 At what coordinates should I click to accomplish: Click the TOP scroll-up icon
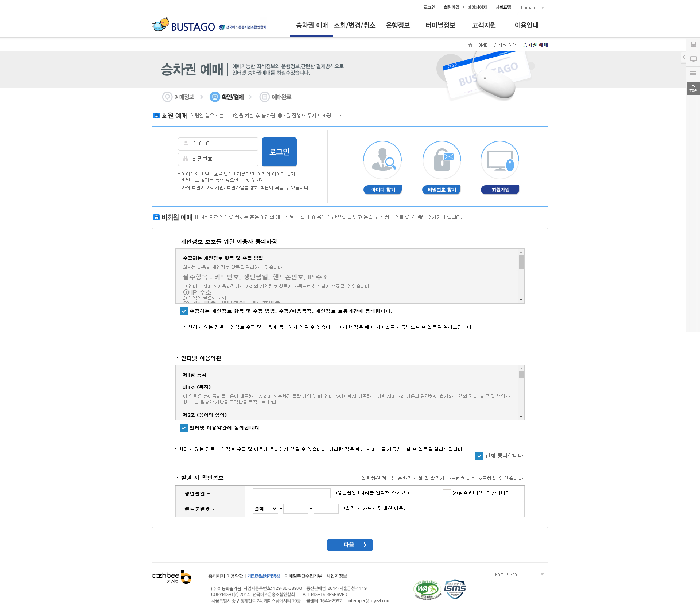click(693, 88)
